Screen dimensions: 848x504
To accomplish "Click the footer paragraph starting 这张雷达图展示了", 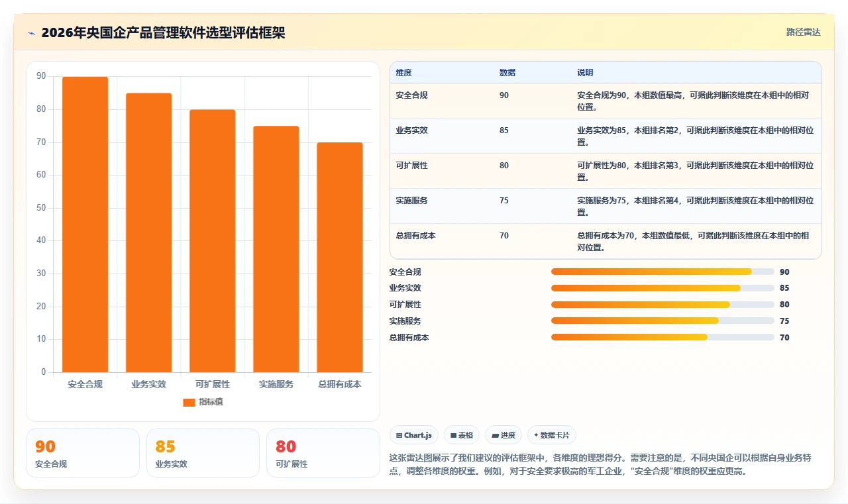I will click(x=602, y=465).
